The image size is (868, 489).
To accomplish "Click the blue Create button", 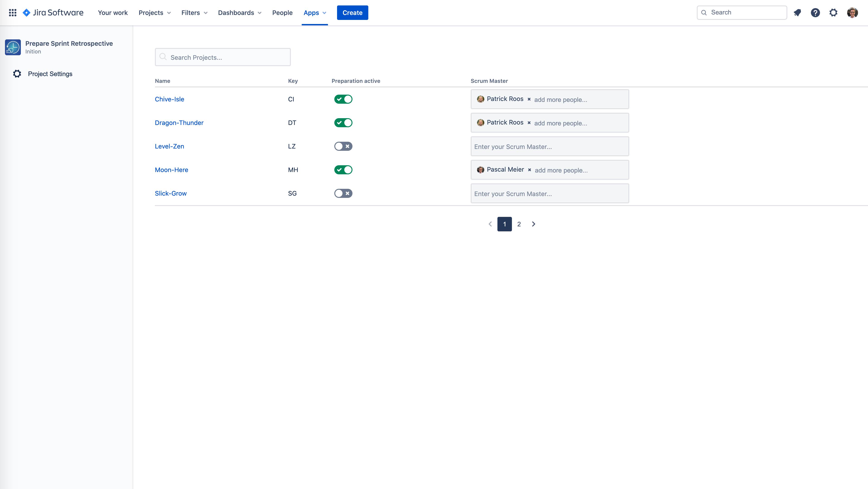I will (352, 12).
